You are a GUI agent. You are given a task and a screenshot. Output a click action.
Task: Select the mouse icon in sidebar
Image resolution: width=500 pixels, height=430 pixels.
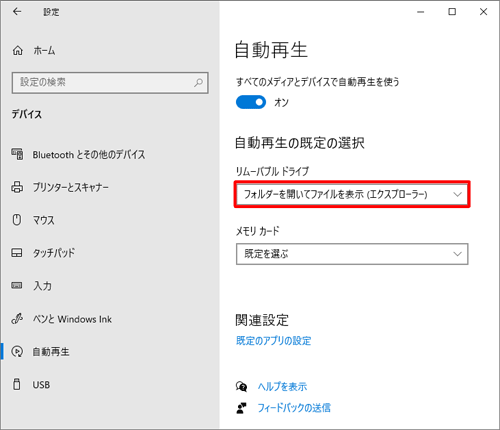[17, 220]
